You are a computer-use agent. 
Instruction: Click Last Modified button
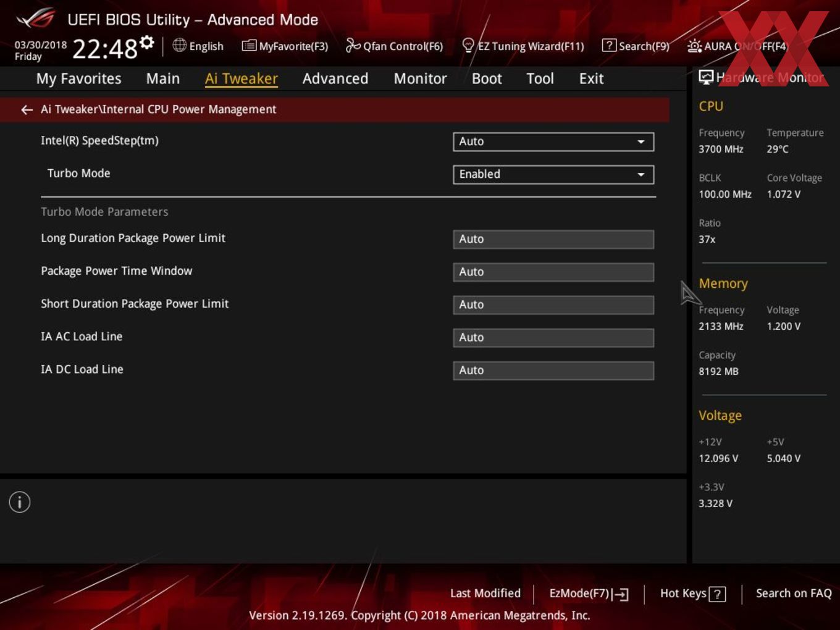pyautogui.click(x=485, y=593)
